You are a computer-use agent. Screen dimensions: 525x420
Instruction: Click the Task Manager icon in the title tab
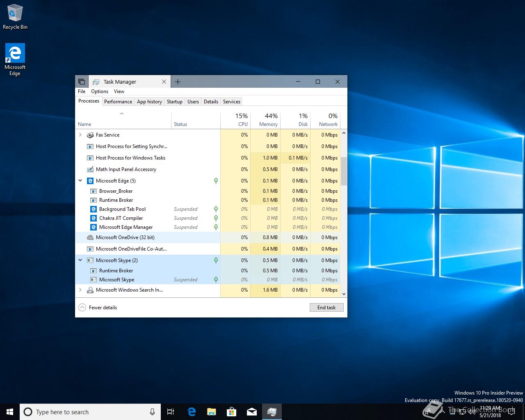pyautogui.click(x=96, y=82)
